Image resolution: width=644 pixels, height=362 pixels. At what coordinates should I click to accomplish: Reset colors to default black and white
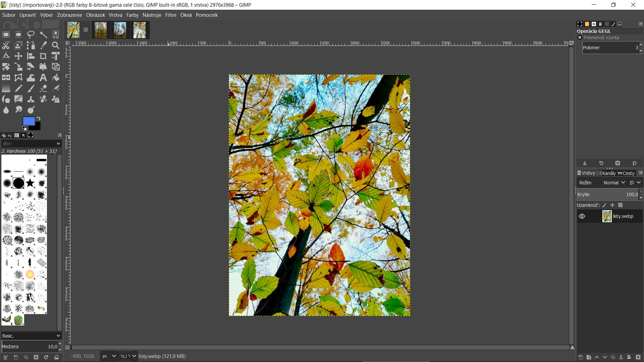coord(24,128)
